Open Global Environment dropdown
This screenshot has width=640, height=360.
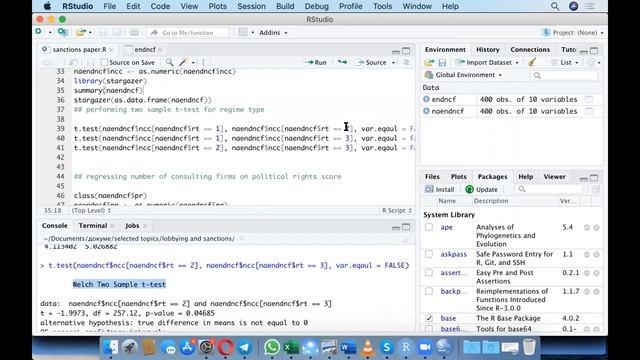click(x=464, y=75)
